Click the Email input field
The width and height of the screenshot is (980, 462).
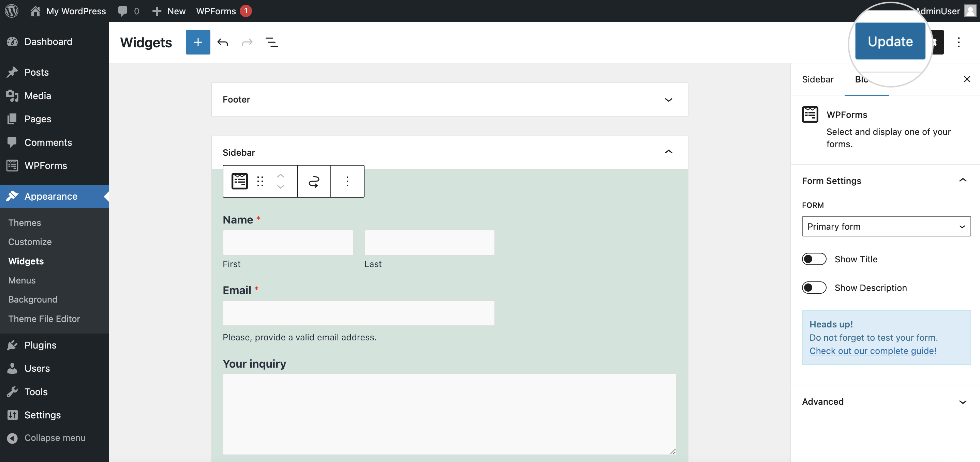pos(359,313)
